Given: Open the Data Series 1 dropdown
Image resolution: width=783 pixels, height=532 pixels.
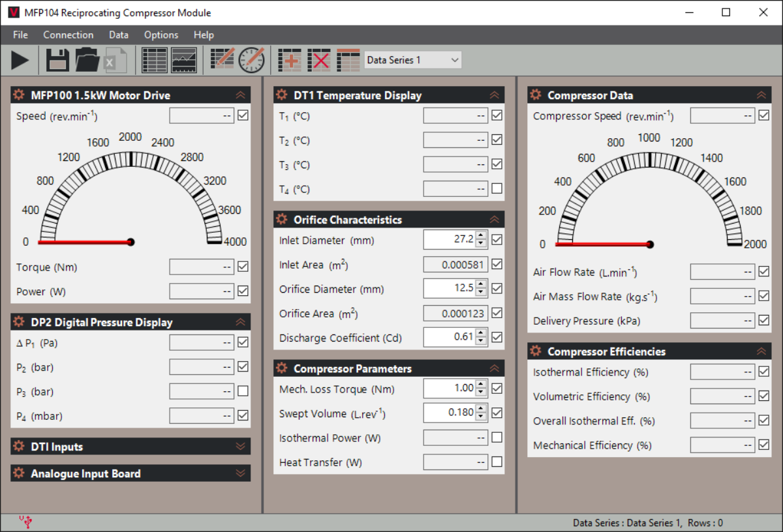Looking at the screenshot, I should [412, 60].
